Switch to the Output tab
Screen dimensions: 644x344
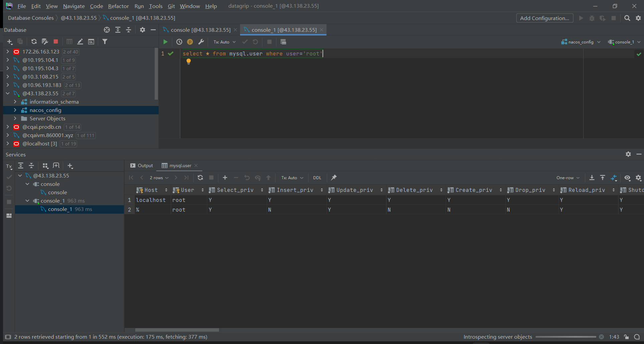(x=142, y=165)
